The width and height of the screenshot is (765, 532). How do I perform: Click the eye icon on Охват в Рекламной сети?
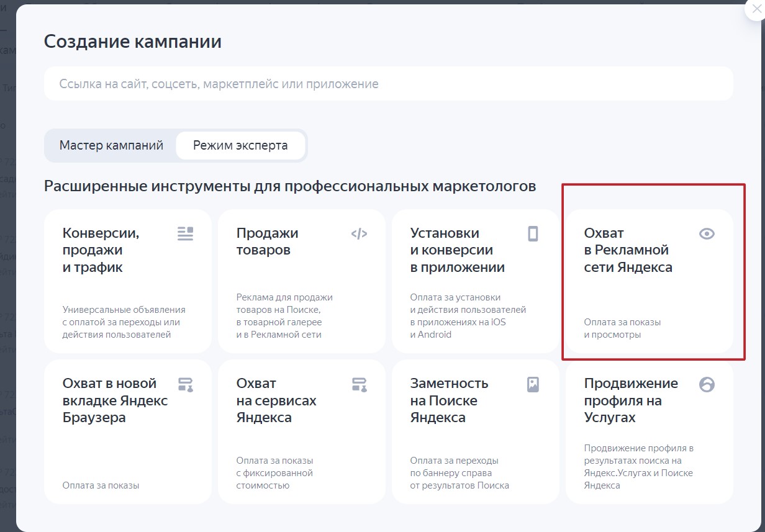tap(707, 234)
